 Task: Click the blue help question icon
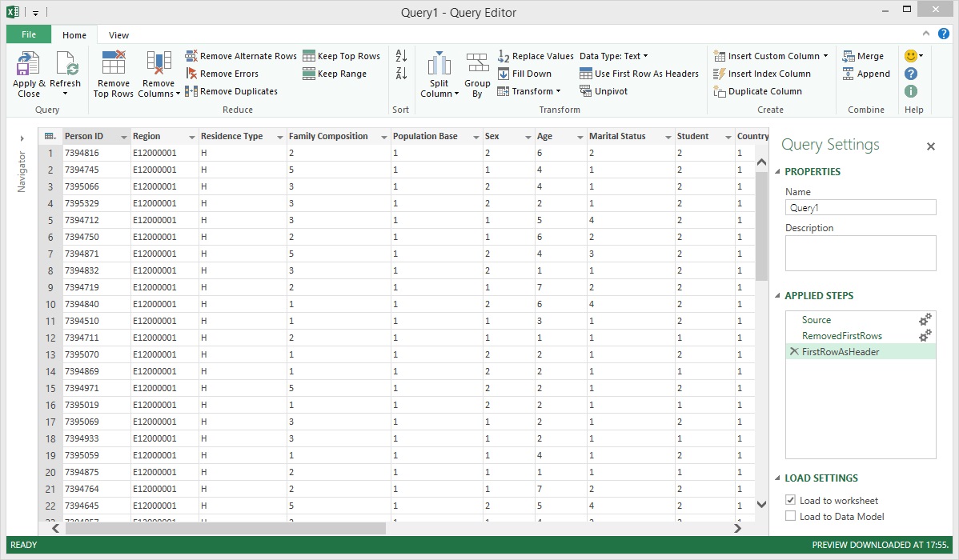(x=911, y=74)
